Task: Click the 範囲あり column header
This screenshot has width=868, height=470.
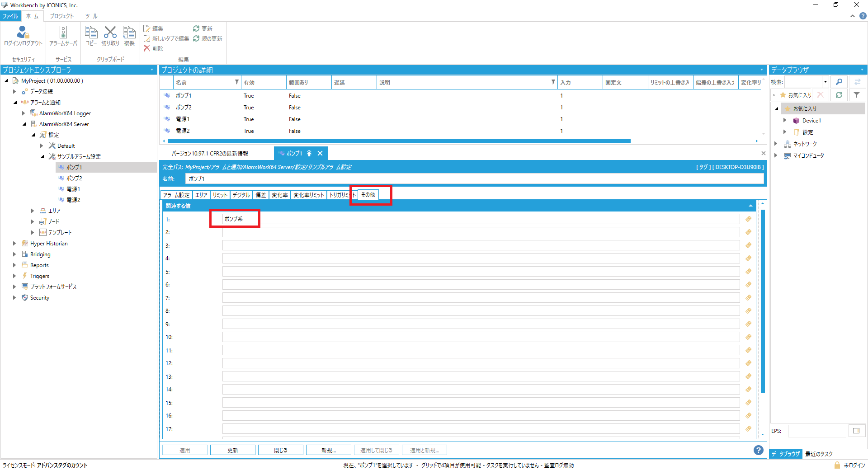Action: click(x=309, y=82)
